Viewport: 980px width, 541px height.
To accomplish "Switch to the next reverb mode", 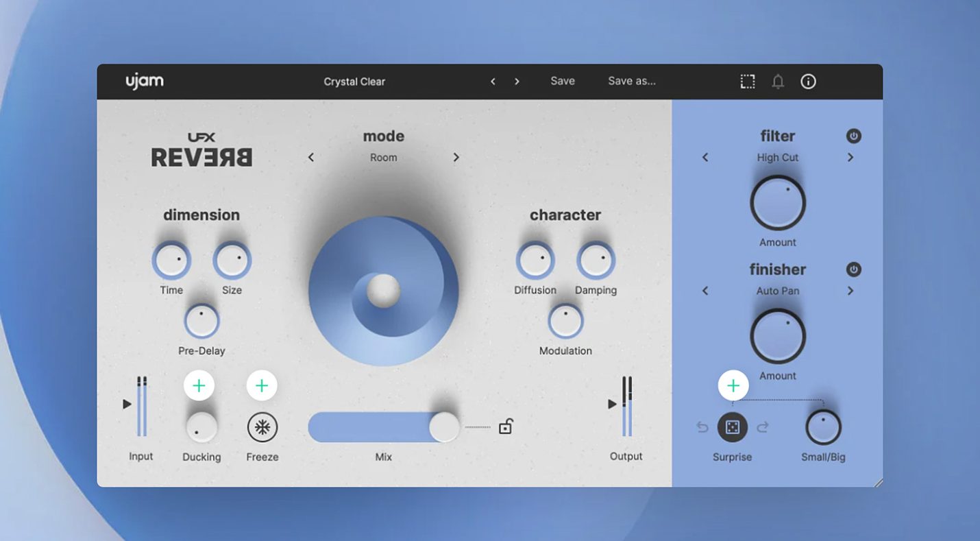I will point(456,158).
